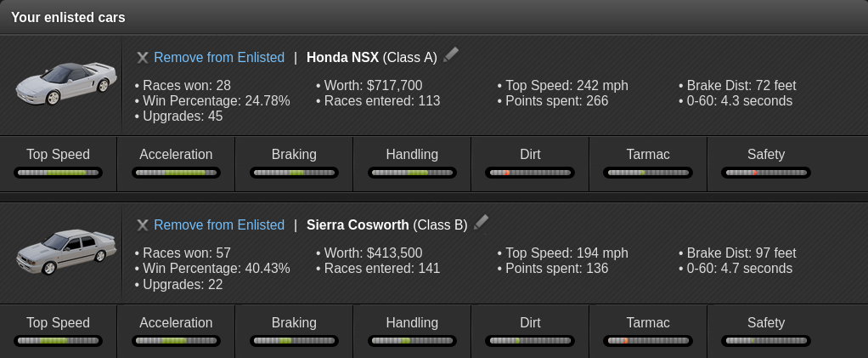Click the pencil icon beside Honda NSX

point(451,55)
